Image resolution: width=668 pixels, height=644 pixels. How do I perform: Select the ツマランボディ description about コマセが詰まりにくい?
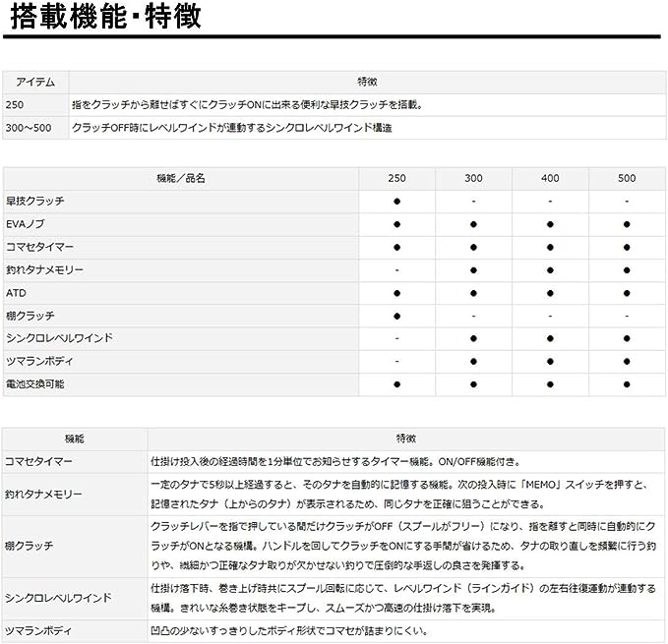pyautogui.click(x=289, y=631)
